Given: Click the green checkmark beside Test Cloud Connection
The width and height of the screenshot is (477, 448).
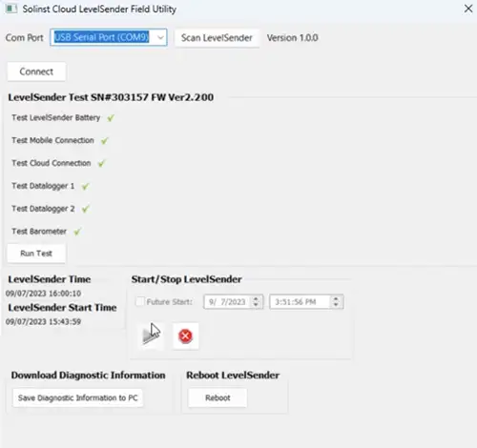Looking at the screenshot, I should click(x=101, y=164).
